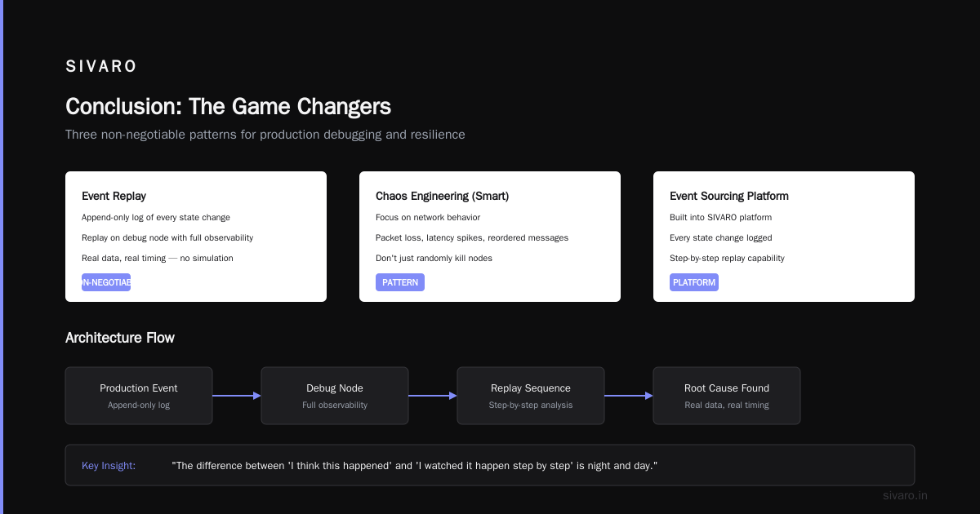
Task: Click 'Packet loss, latency spikes, reordered messages'
Action: [x=472, y=238]
